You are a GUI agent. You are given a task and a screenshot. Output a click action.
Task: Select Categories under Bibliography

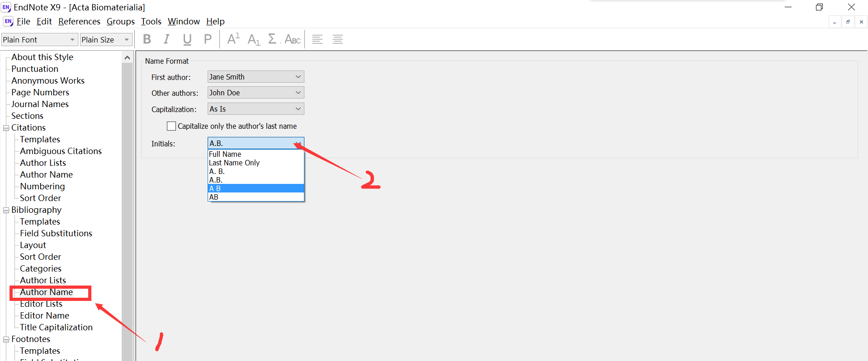[41, 268]
